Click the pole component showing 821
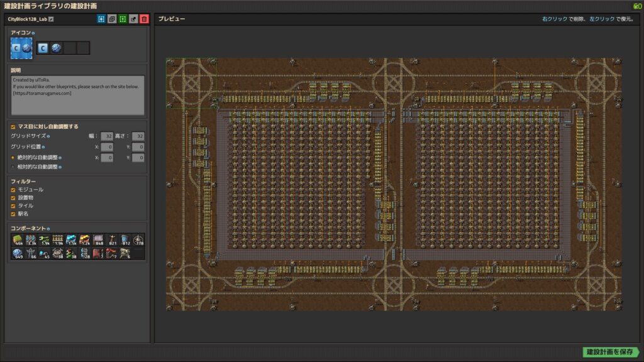Screen dimensions: 644x362 click(112, 240)
